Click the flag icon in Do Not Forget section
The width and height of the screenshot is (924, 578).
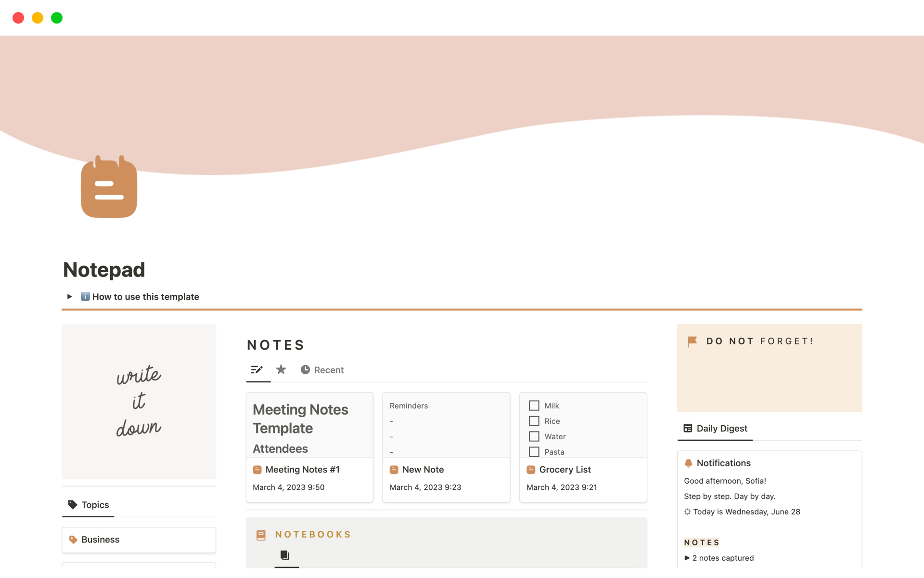(693, 340)
